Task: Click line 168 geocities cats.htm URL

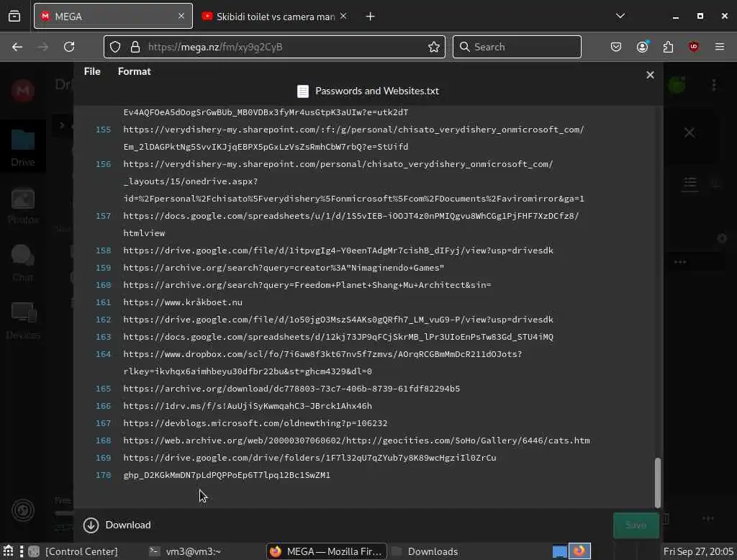Action: (x=356, y=441)
